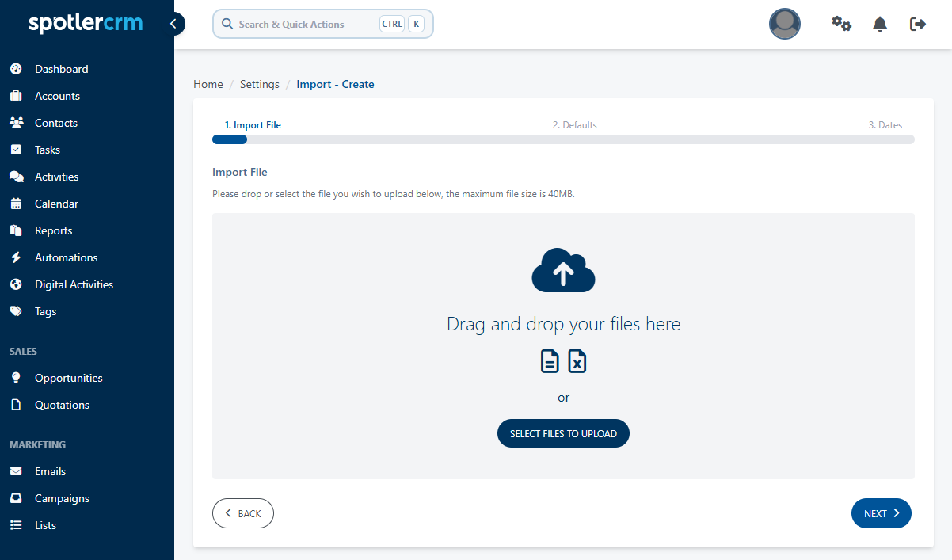This screenshot has height=560, width=952.
Task: Click the Opportunities lightbulb icon
Action: (16, 378)
